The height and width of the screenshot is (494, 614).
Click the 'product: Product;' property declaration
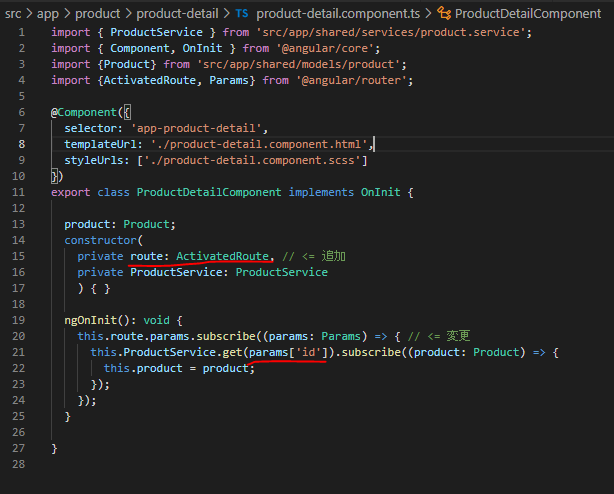[x=120, y=224]
